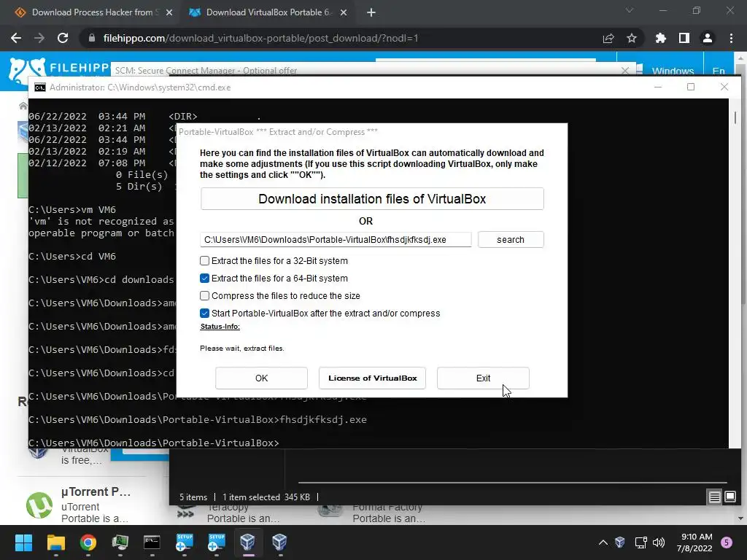
Task: Open Chrome from taskbar
Action: click(88, 542)
